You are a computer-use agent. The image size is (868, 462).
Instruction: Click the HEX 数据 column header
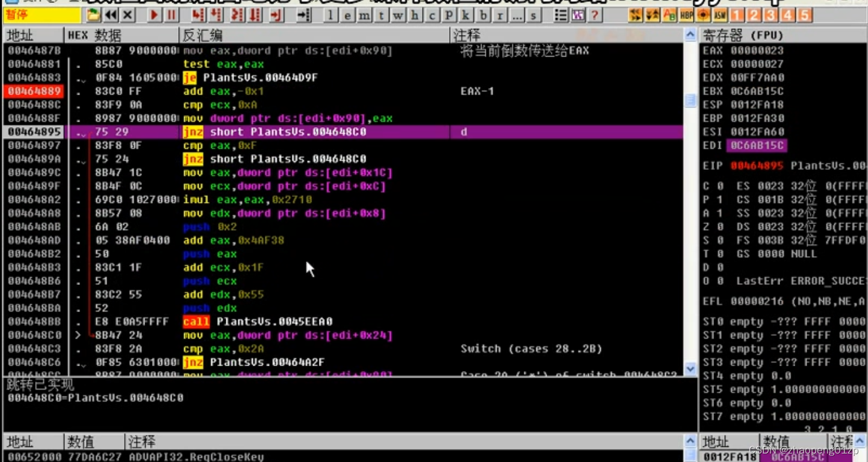pos(122,36)
